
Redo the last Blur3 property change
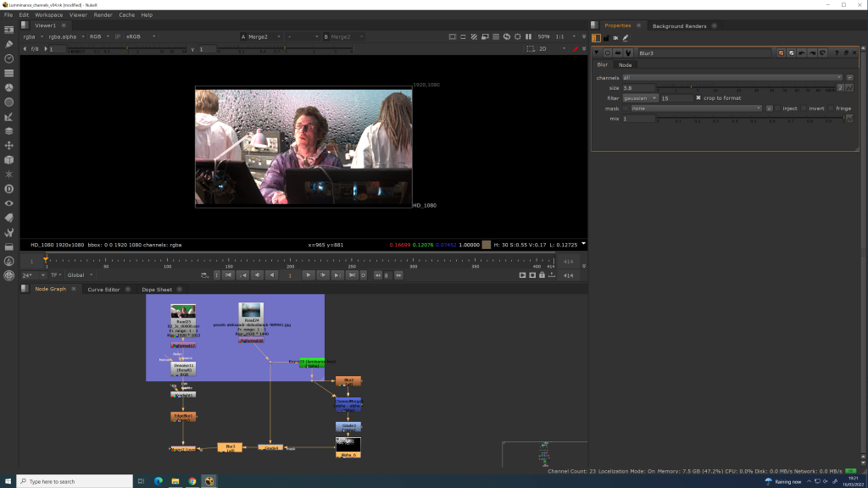[812, 53]
